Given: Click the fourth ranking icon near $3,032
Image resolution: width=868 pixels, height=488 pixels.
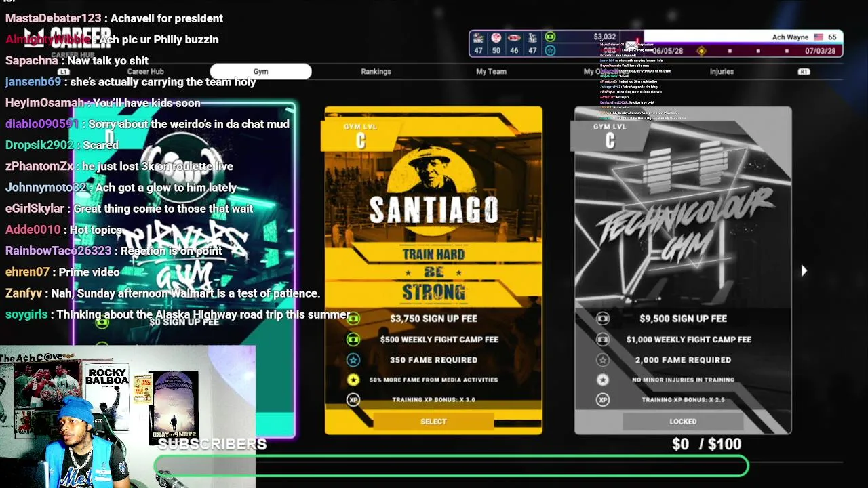Looking at the screenshot, I should [x=532, y=37].
